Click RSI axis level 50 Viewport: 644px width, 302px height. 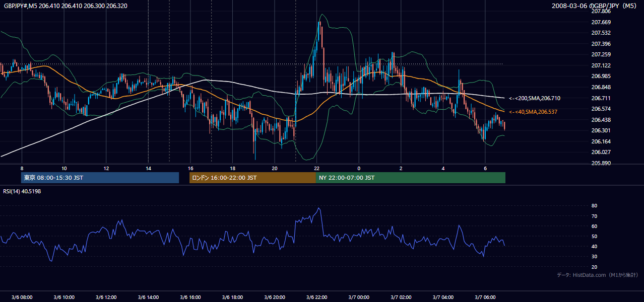(x=594, y=236)
